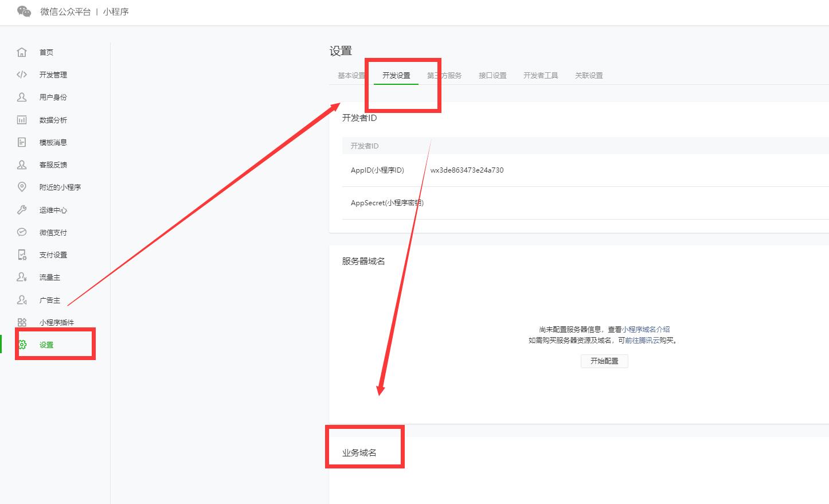Click the 开始配置 button
The image size is (829, 504).
pyautogui.click(x=604, y=361)
